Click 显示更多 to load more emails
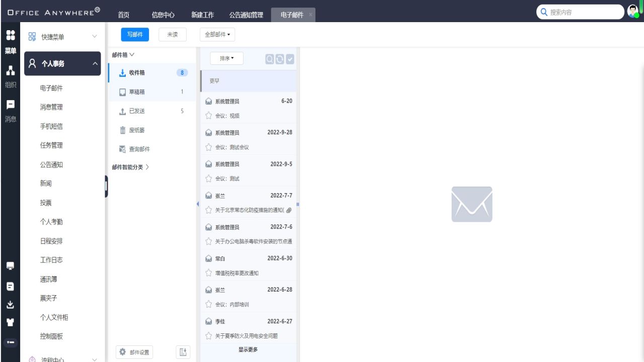The width and height of the screenshot is (644, 362). pos(248,349)
